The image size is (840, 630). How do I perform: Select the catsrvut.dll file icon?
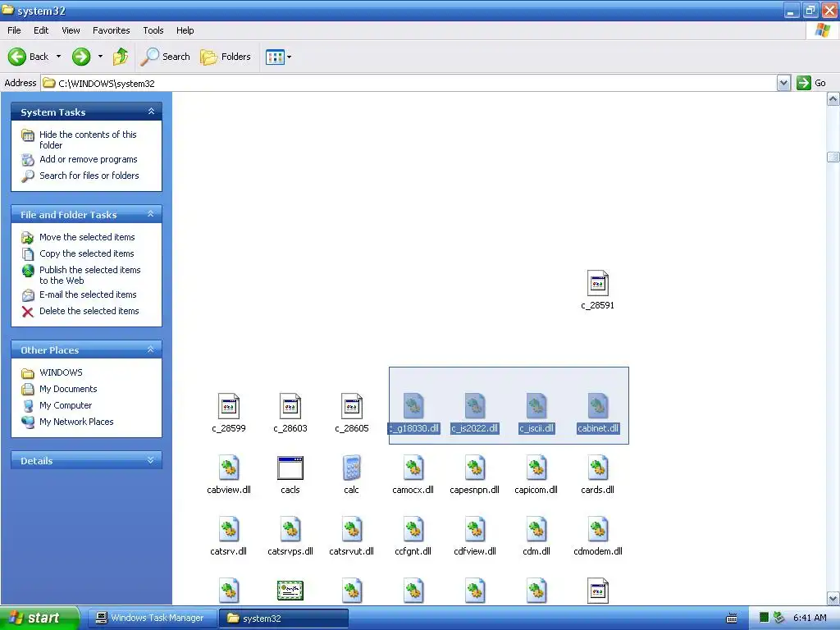tap(351, 530)
